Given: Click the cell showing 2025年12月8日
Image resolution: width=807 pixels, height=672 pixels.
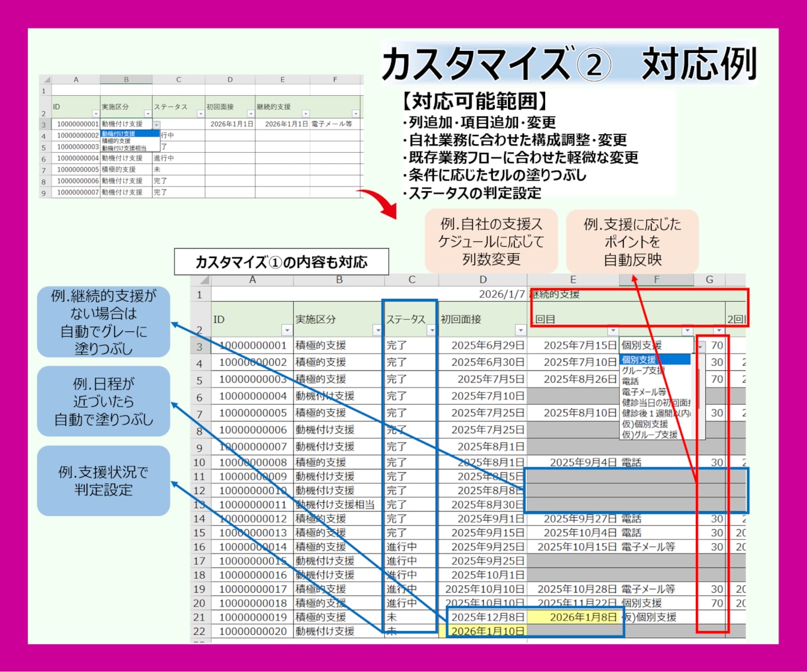Looking at the screenshot, I should (x=483, y=617).
